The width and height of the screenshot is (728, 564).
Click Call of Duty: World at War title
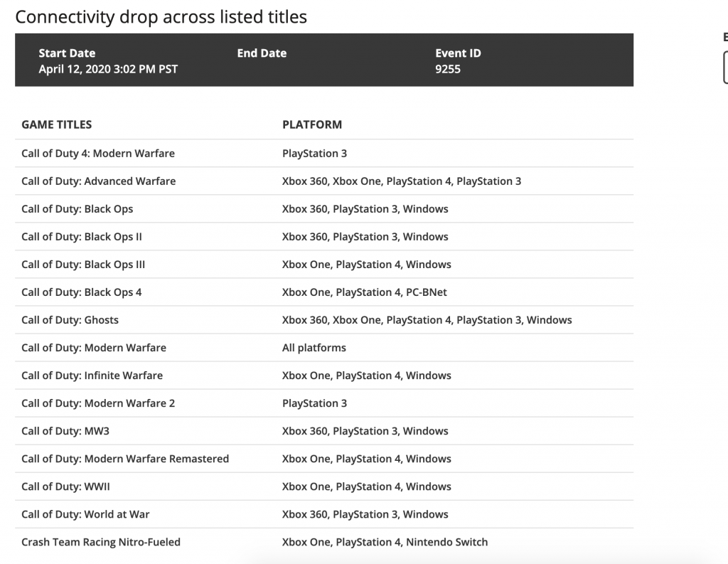pos(85,514)
